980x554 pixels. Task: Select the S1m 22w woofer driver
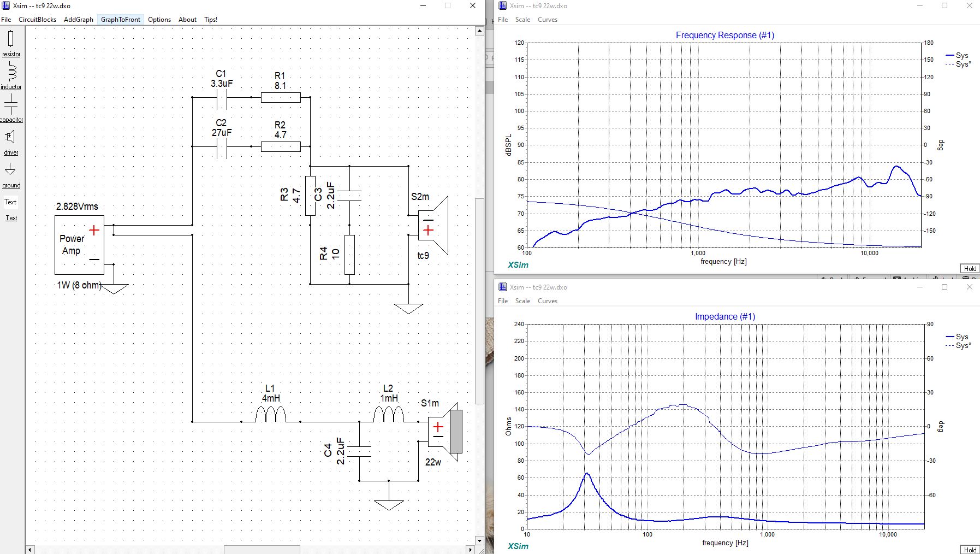click(444, 432)
